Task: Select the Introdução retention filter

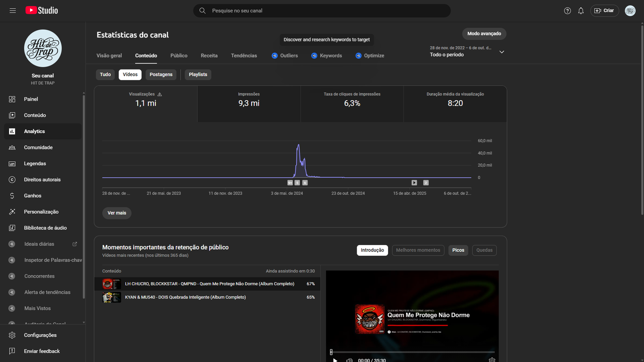Action: click(372, 250)
